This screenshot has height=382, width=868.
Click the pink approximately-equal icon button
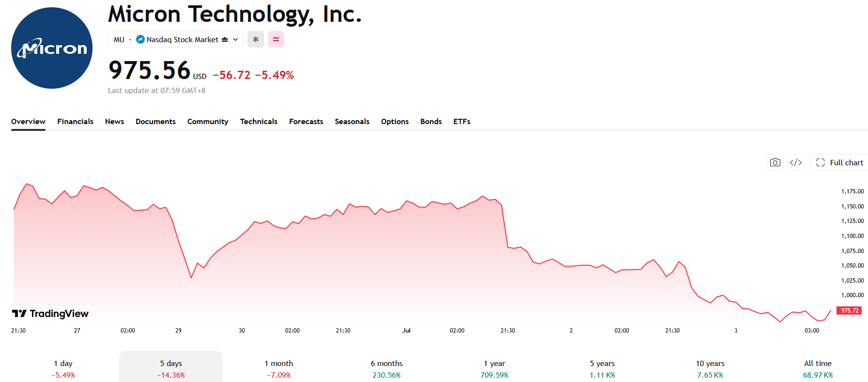(276, 39)
